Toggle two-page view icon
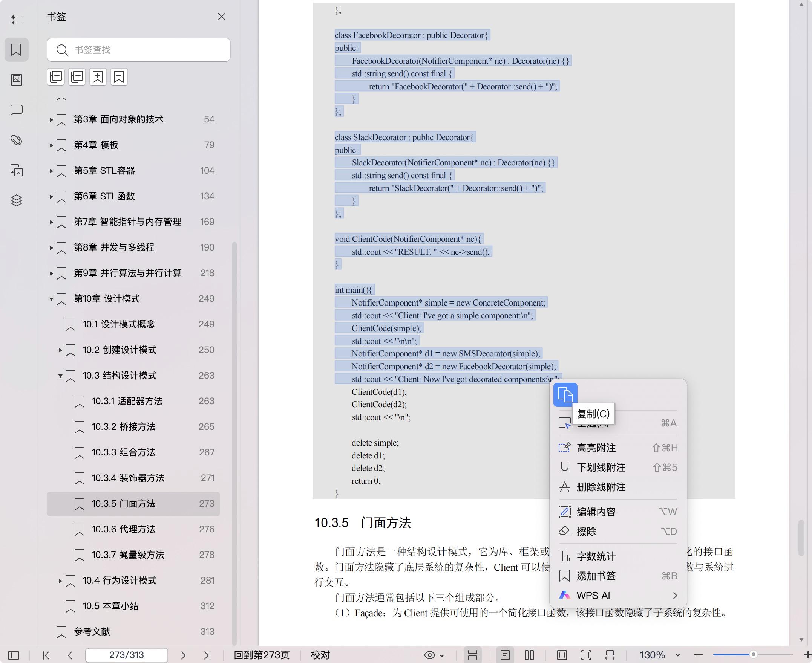The height and width of the screenshot is (663, 812). pos(529,655)
